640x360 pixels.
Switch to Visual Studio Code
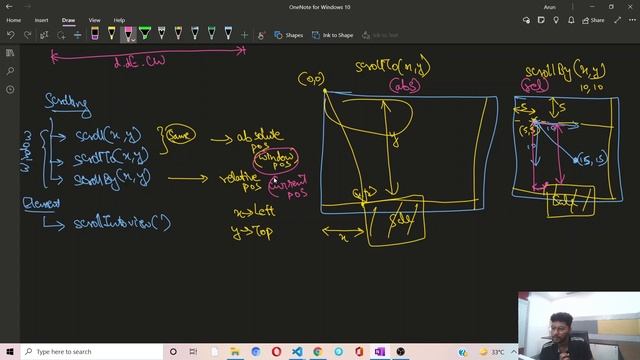click(297, 351)
